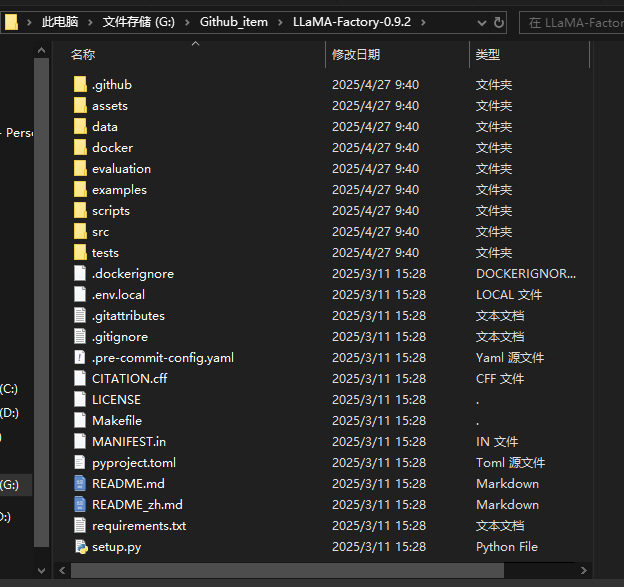This screenshot has width=624, height=587.
Task: Click the examples folder icon
Action: [80, 189]
